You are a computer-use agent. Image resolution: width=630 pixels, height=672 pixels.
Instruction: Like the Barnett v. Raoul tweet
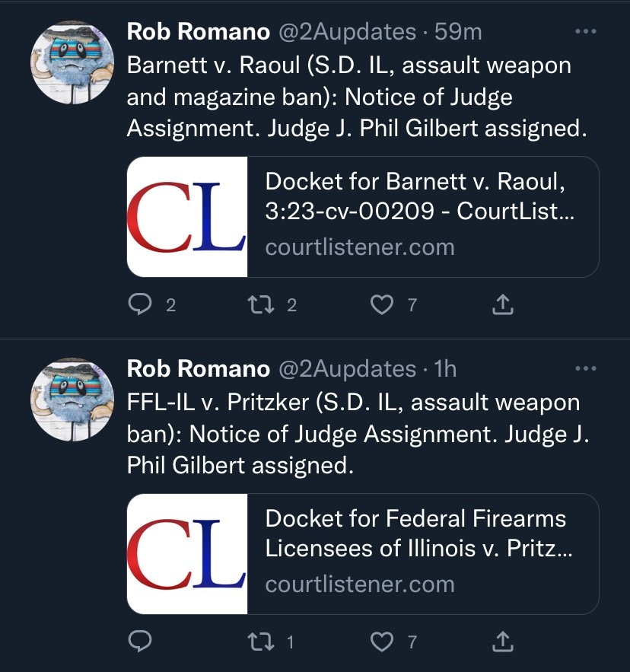pyautogui.click(x=381, y=304)
